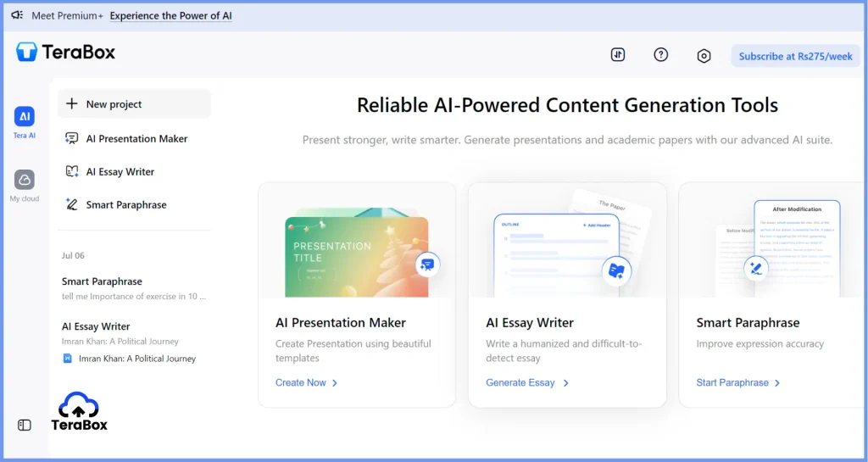Viewport: 868px width, 462px height.
Task: Click 'Improve expression accuracy' description
Action: click(760, 343)
